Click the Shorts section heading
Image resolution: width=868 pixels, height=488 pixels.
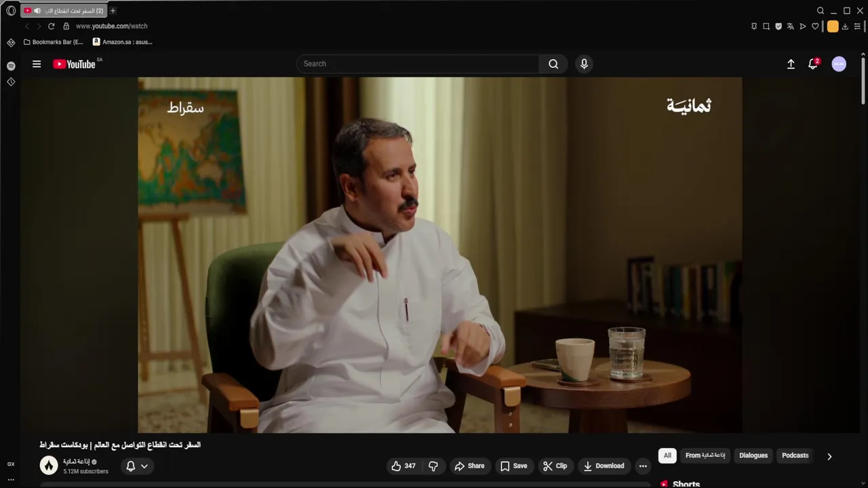pyautogui.click(x=686, y=484)
